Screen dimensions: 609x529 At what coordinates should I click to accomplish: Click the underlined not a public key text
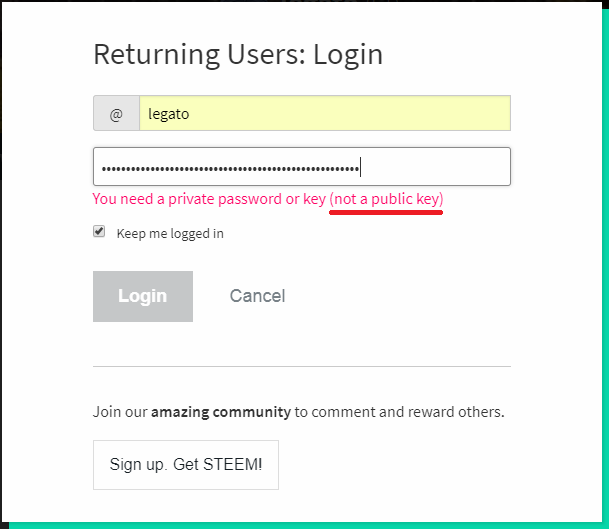click(386, 199)
